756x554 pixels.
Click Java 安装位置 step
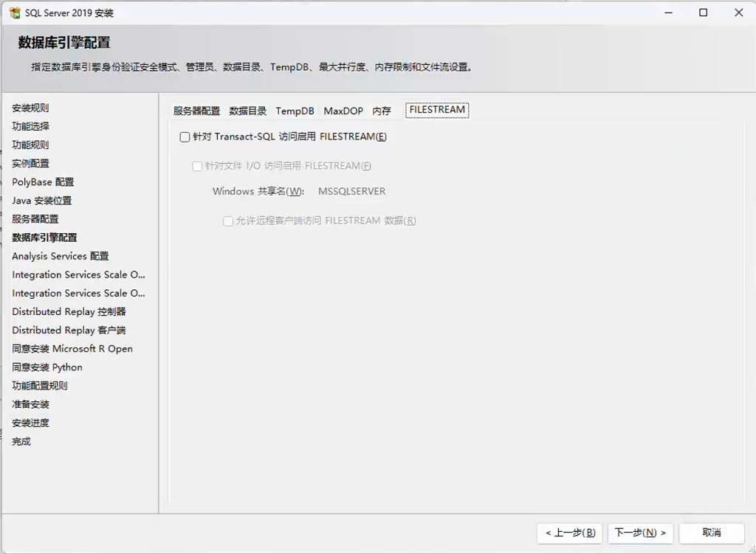click(42, 201)
